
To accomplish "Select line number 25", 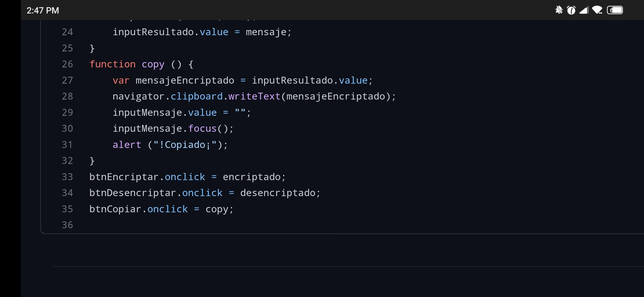I will [67, 48].
